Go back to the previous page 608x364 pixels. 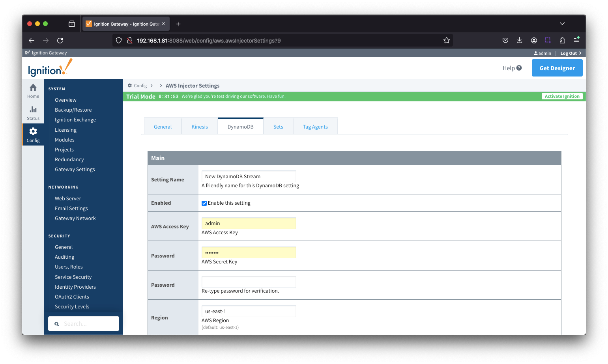tap(32, 40)
